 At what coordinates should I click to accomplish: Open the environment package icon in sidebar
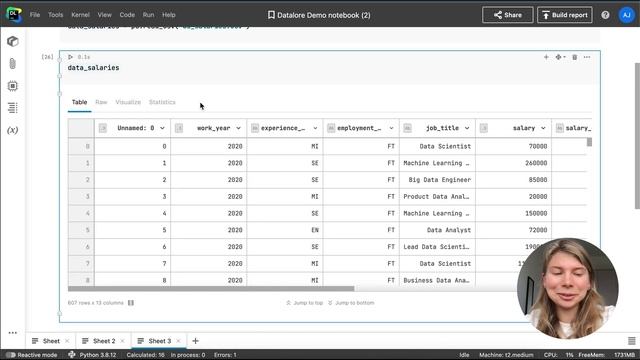point(13,41)
